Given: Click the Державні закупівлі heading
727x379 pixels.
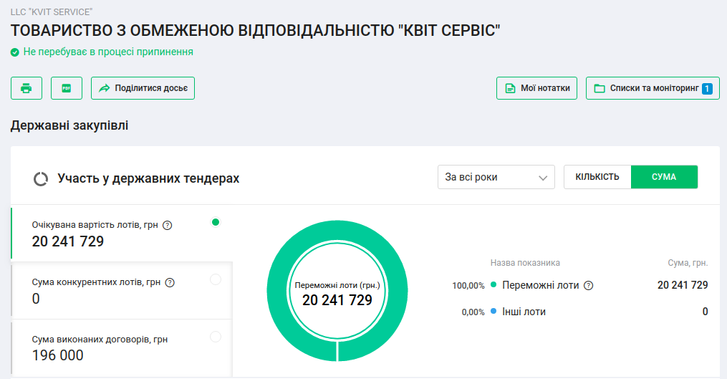Looking at the screenshot, I should pyautogui.click(x=70, y=125).
